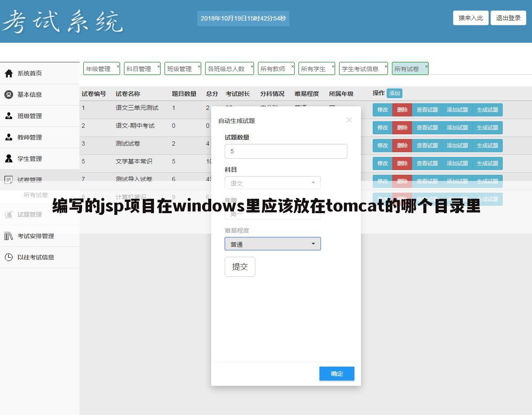Click the green 添加 add button
This screenshot has width=532, height=415.
pos(394,93)
